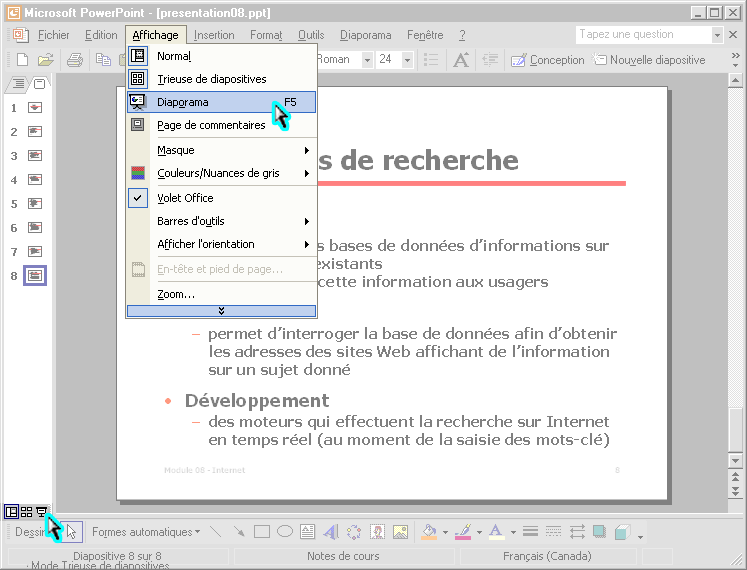Choose Trieuse de diapositives menu entry
Viewport: 747px width, 570px height.
click(222, 79)
